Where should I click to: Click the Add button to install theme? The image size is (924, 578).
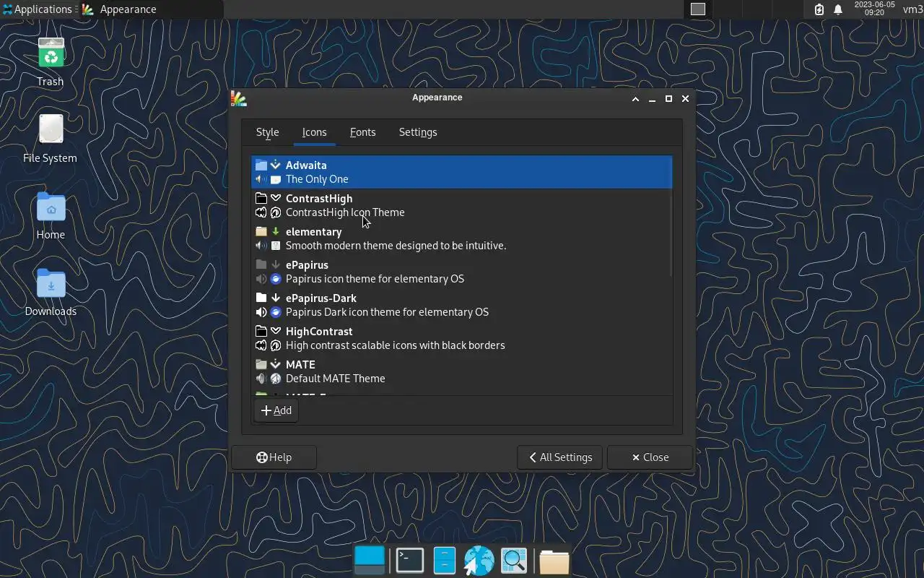click(x=276, y=410)
